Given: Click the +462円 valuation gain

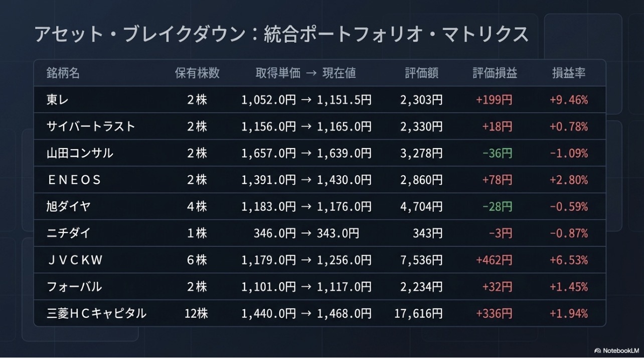Looking at the screenshot, I should click(494, 260).
